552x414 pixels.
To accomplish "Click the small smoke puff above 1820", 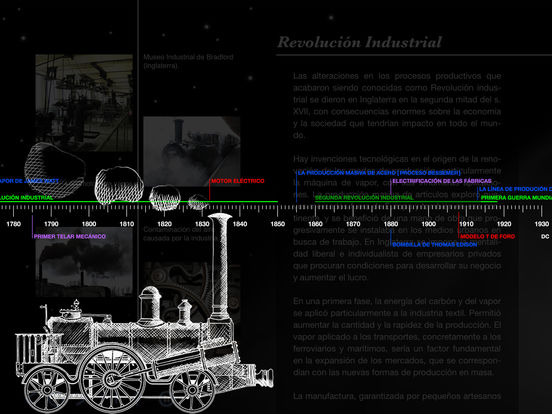I will pyautogui.click(x=165, y=198).
